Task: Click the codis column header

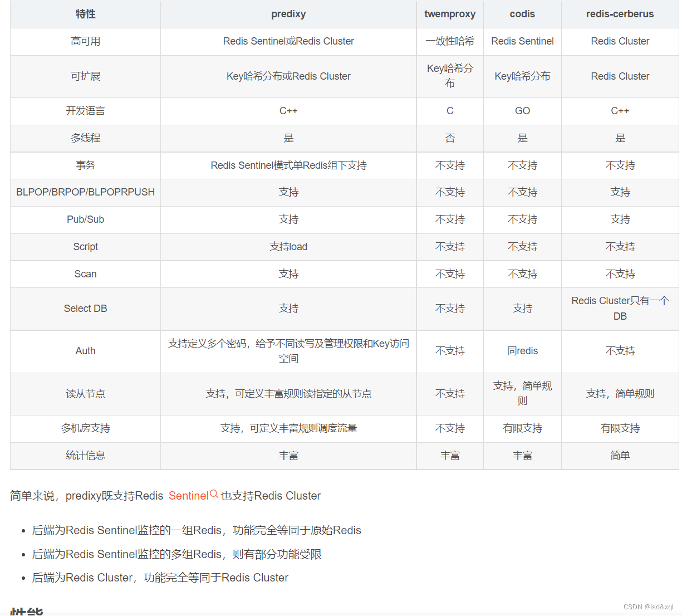Action: pyautogui.click(x=522, y=14)
